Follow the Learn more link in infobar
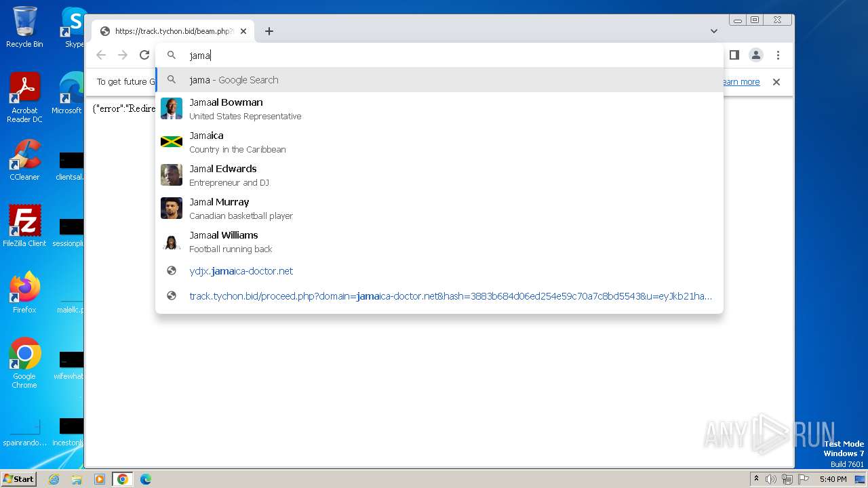The width and height of the screenshot is (868, 488). [740, 82]
